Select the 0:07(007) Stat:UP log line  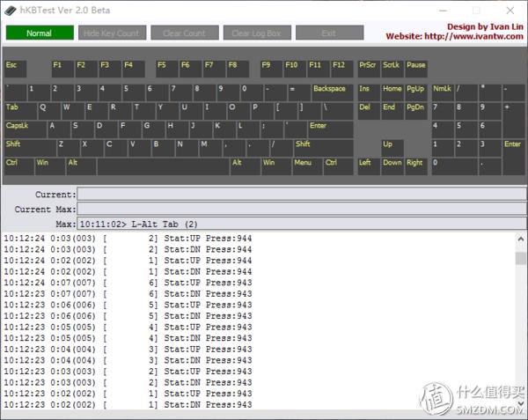[x=128, y=283]
